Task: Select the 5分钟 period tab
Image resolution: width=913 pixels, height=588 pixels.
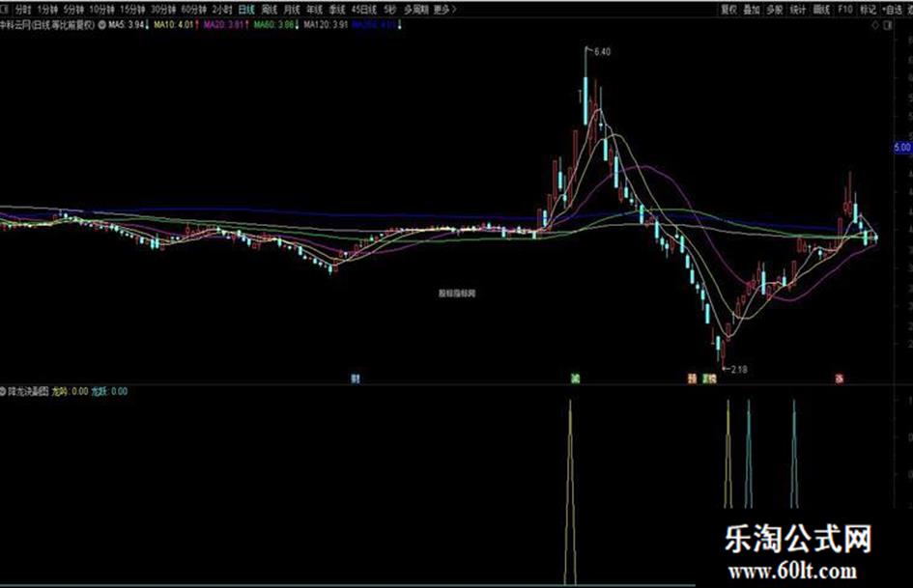Action: 73,10
